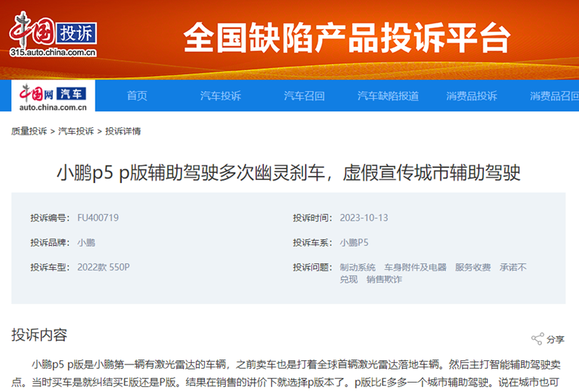The width and height of the screenshot is (579, 392).
Task: Click the 车身附件及电器 issue tag
Action: tap(415, 268)
